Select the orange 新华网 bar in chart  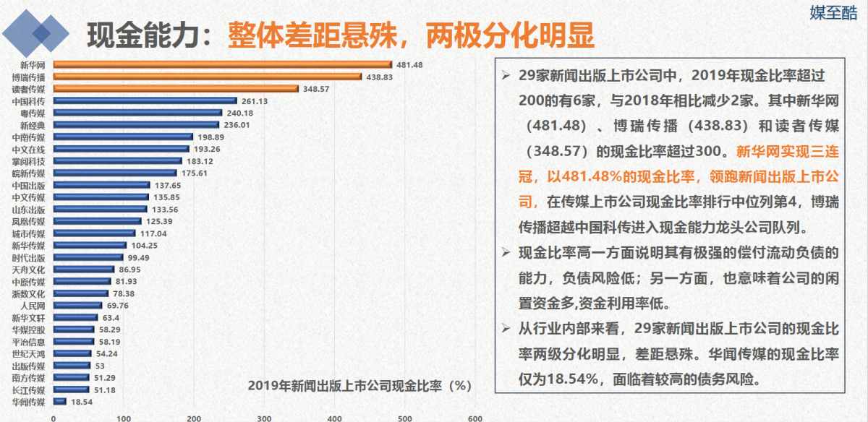point(222,64)
